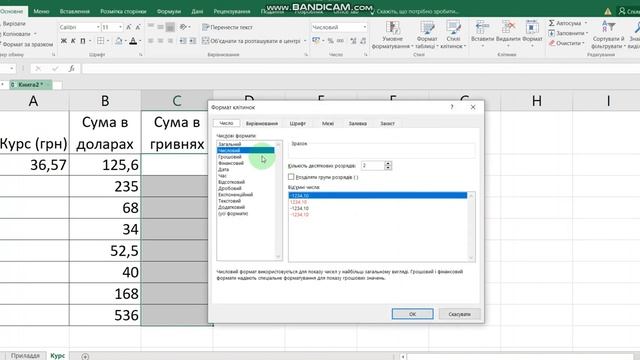Open Format as table (Формат таблиці)
The height and width of the screenshot is (360, 640).
[427, 34]
